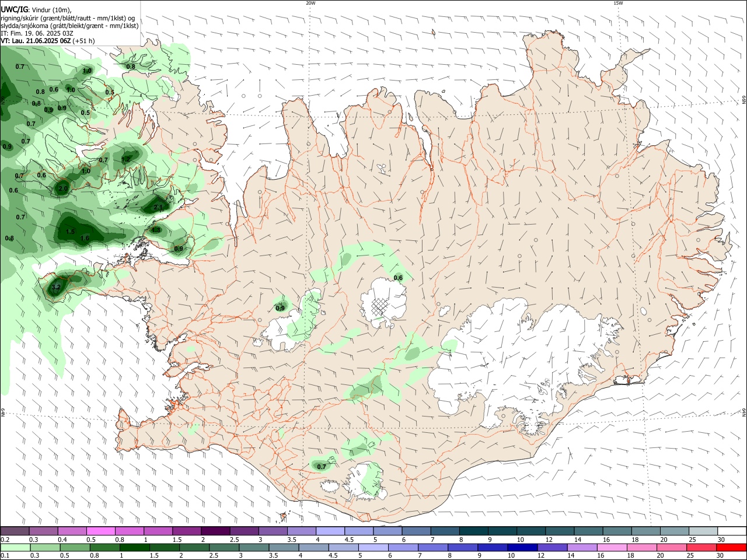Pick the lower legend swatch labelled 20

pyautogui.click(x=671, y=547)
